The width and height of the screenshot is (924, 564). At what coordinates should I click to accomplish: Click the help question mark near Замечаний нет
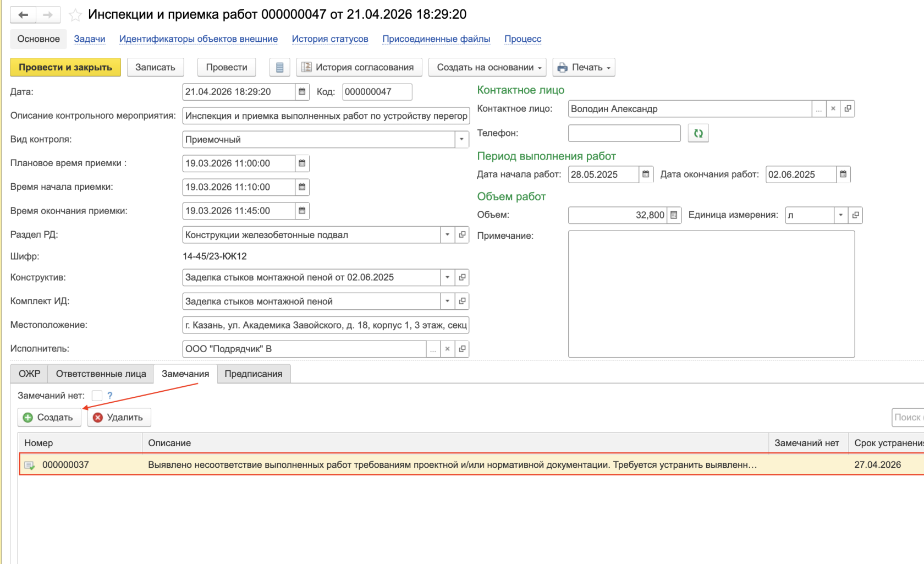coord(110,396)
